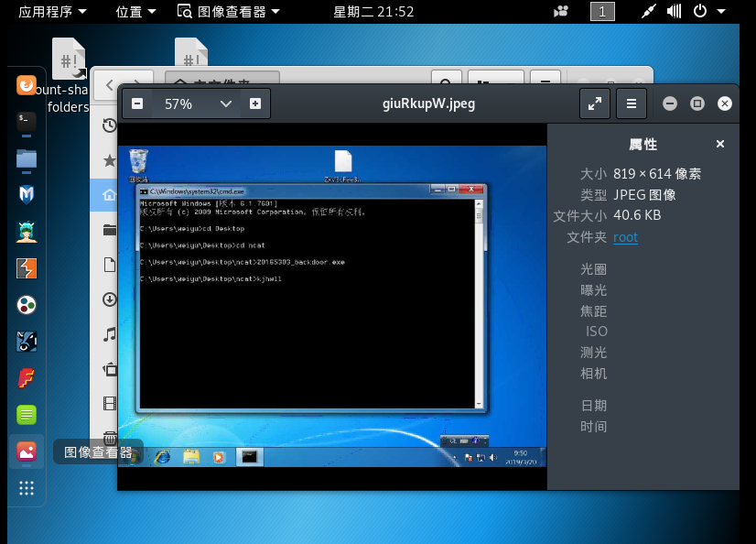Open Music in file manager sidebar
Viewport: 756px width, 544px height.
point(110,334)
